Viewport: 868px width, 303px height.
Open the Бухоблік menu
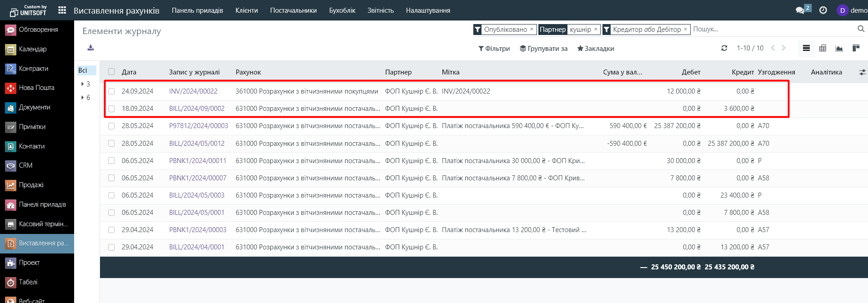coord(342,10)
